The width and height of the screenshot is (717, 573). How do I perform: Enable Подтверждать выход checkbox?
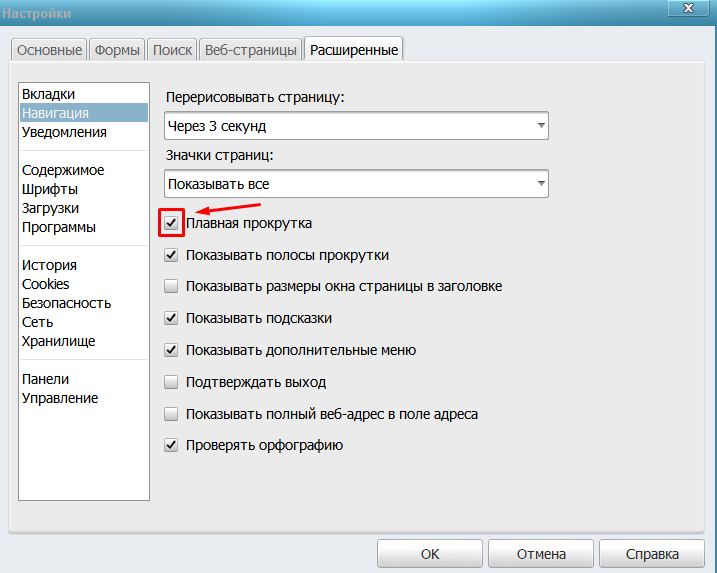tap(171, 382)
